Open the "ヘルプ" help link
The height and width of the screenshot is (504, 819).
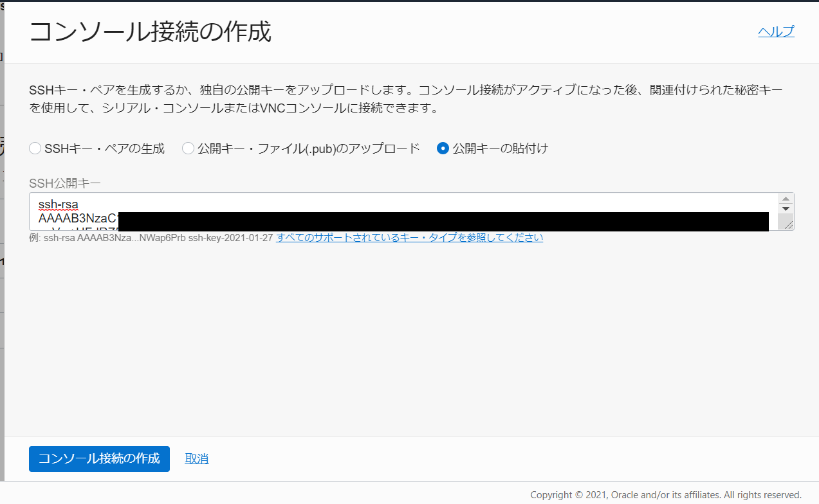coord(775,31)
